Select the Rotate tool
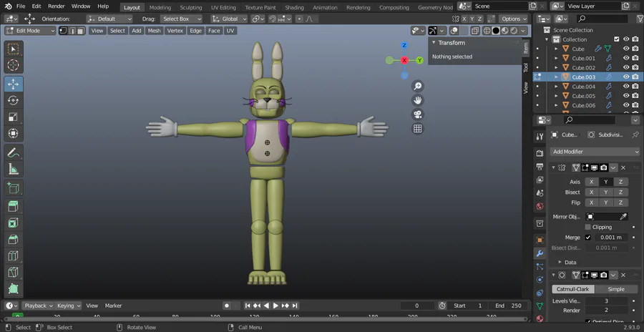 pyautogui.click(x=13, y=101)
